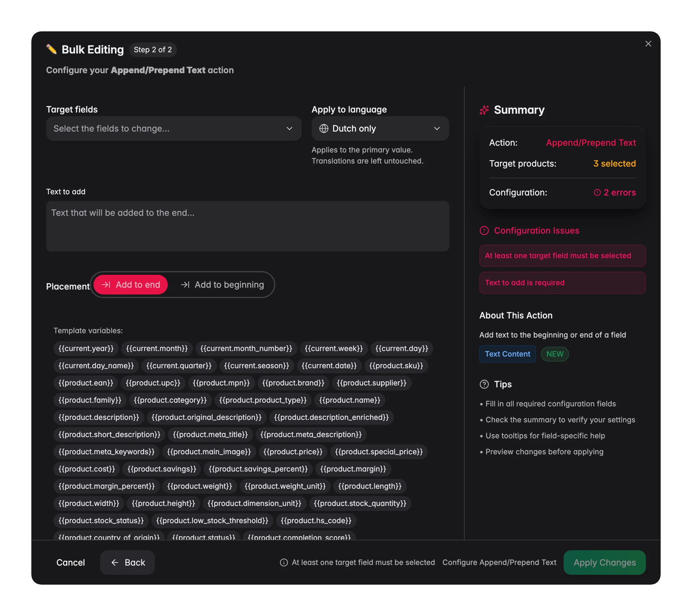The height and width of the screenshot is (616, 692).
Task: Open the Target fields dropdown
Action: [x=174, y=129]
